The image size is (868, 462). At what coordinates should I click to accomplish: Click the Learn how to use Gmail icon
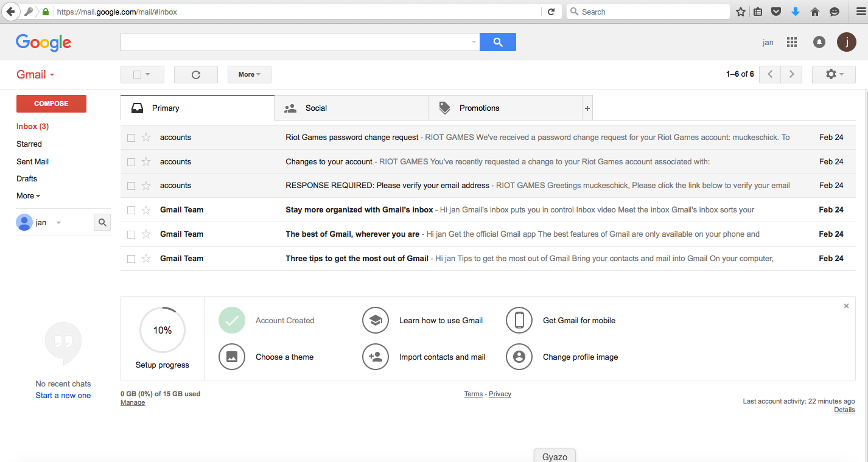pos(376,320)
